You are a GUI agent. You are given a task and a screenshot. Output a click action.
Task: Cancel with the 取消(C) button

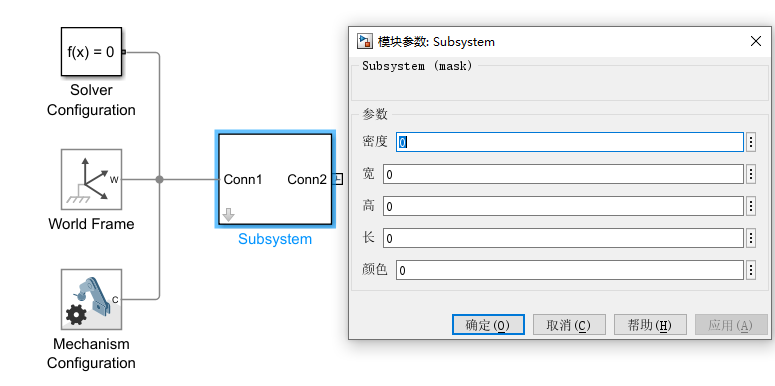click(569, 325)
